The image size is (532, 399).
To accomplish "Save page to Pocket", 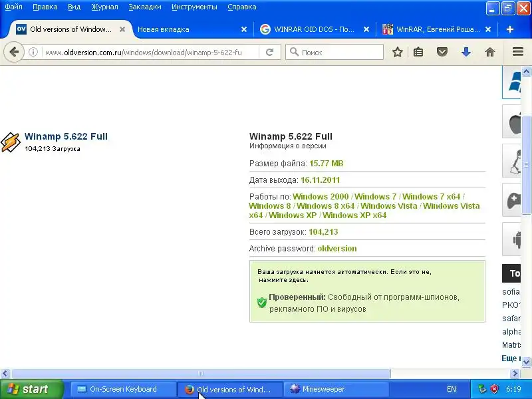I will 442,52.
